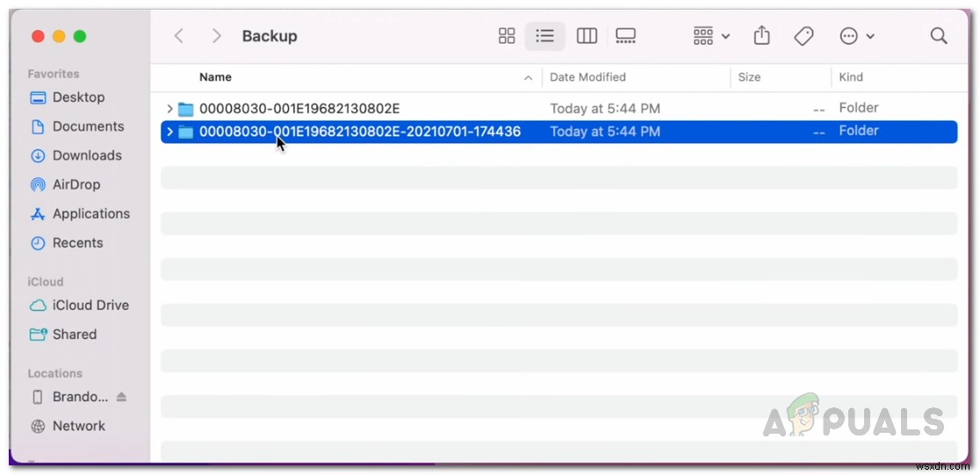The width and height of the screenshot is (980, 475).
Task: Sort by the Name column header
Action: click(215, 77)
